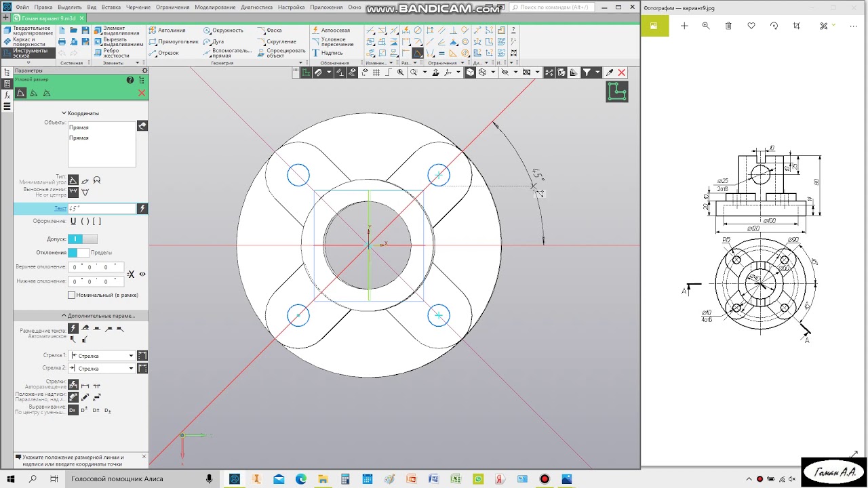The height and width of the screenshot is (488, 868).
Task: Toggle square brackets in Оформление
Action: click(x=96, y=221)
